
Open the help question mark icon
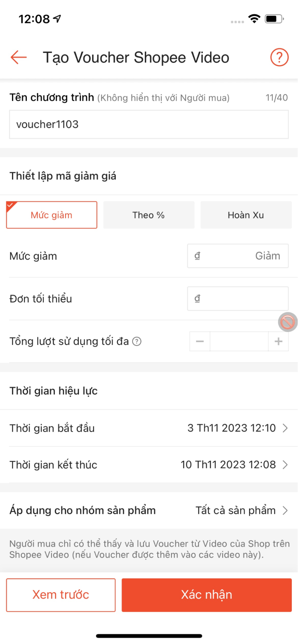[279, 57]
